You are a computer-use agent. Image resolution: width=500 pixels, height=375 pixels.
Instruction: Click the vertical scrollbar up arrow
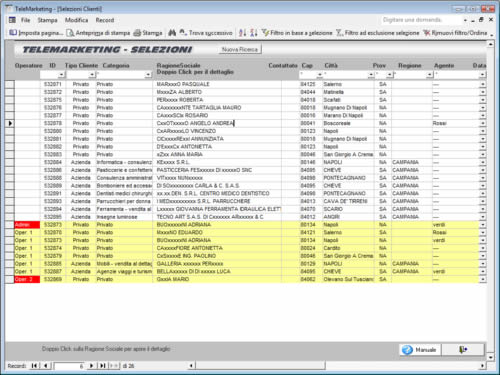491,44
